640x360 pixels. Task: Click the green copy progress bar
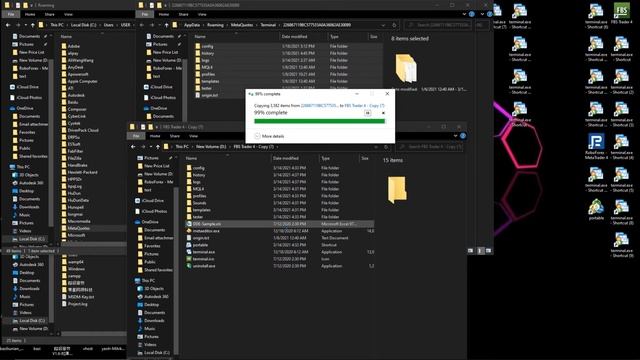(x=319, y=121)
